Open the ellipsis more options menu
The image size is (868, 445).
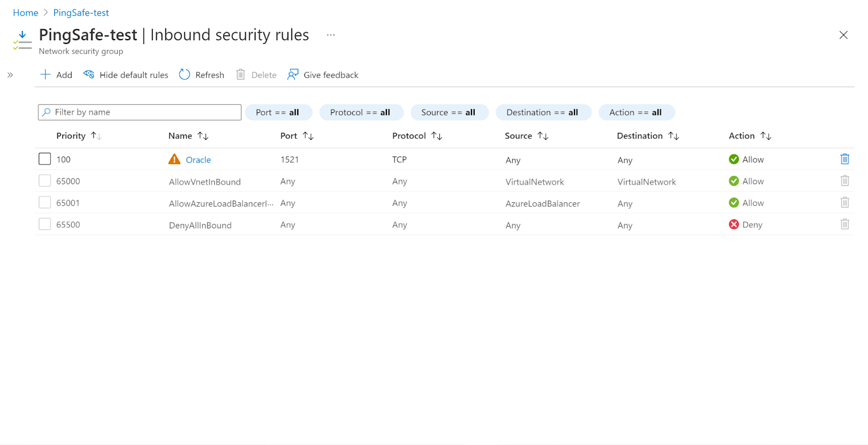(330, 35)
